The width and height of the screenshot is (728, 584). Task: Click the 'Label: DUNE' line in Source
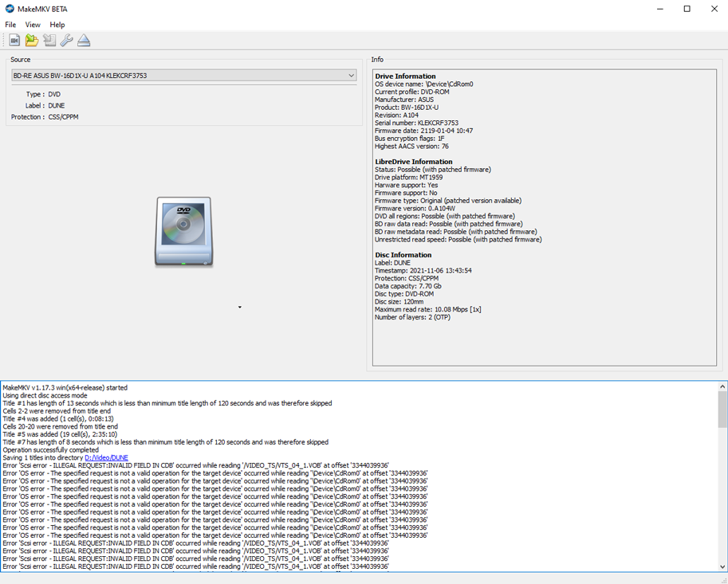click(45, 105)
